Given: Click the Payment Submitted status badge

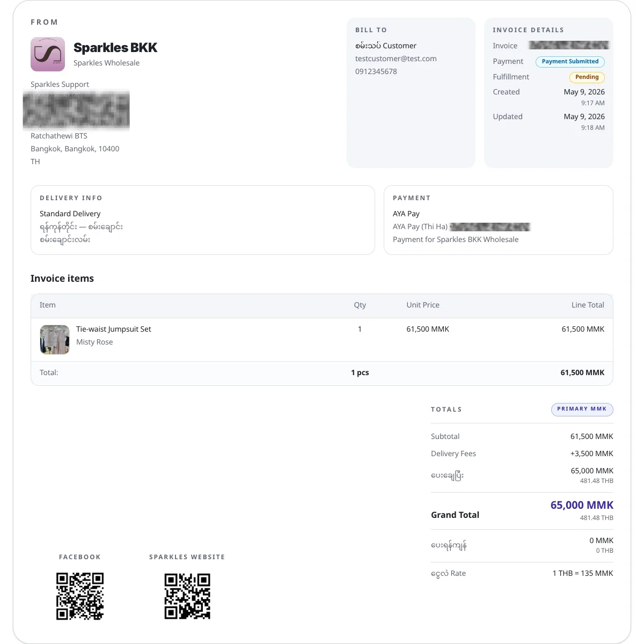Looking at the screenshot, I should (570, 62).
